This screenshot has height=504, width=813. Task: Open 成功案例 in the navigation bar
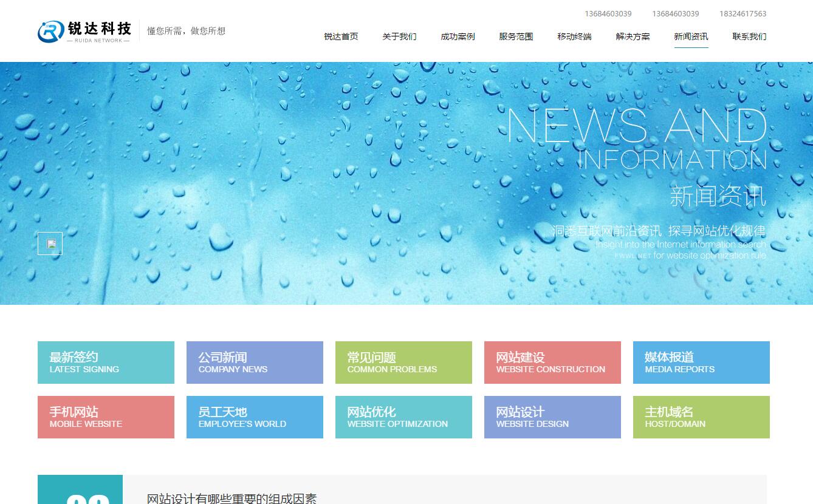click(x=458, y=36)
